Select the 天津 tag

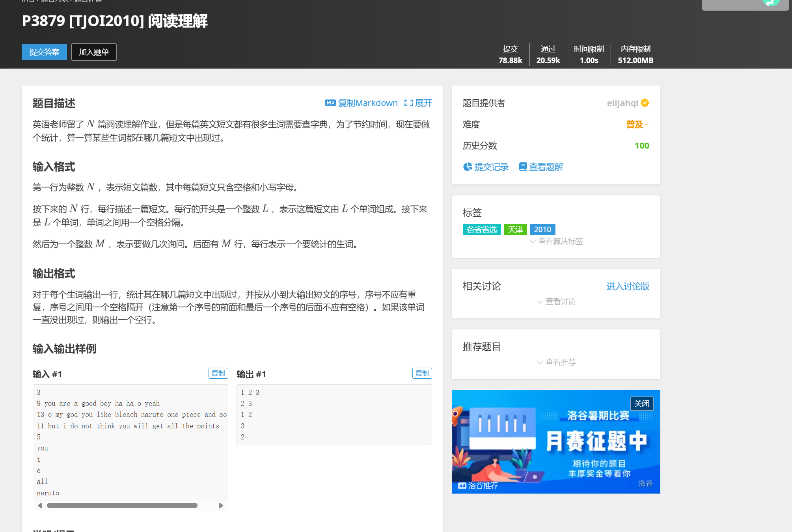click(515, 229)
